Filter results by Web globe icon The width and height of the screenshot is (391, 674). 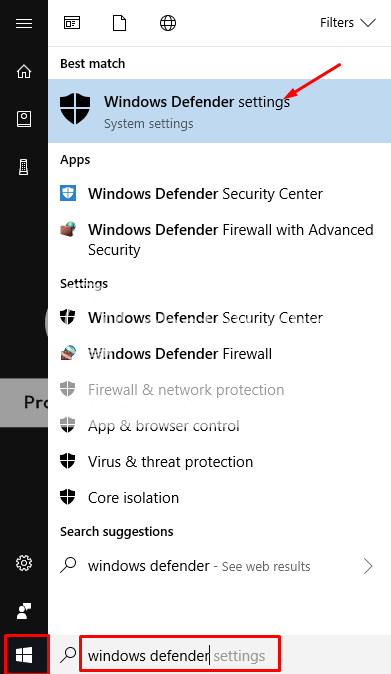tap(168, 23)
